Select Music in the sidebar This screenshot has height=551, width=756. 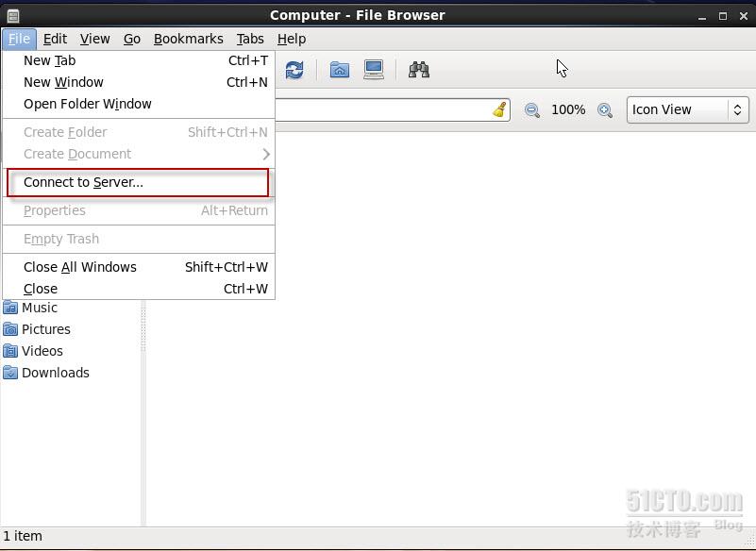pyautogui.click(x=40, y=308)
